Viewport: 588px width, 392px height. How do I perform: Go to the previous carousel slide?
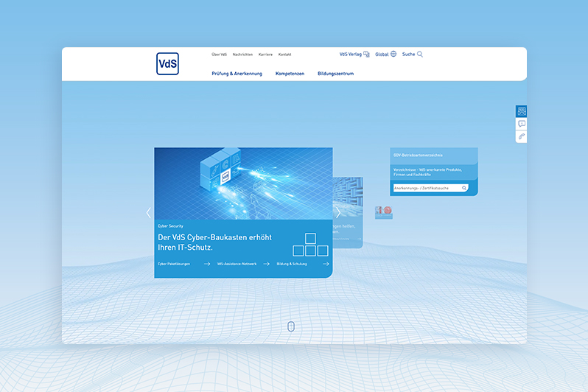coord(149,213)
